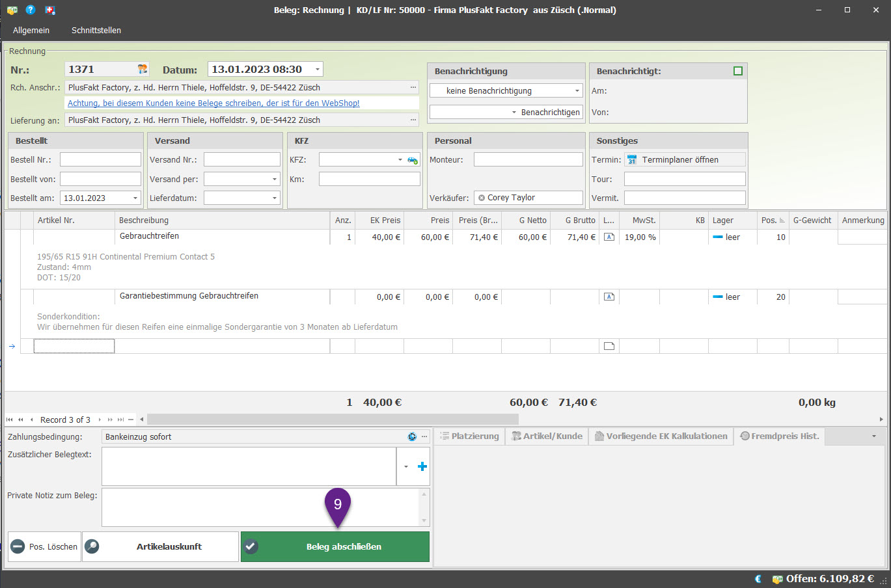Open the blue question mark help icon

[x=31, y=10]
